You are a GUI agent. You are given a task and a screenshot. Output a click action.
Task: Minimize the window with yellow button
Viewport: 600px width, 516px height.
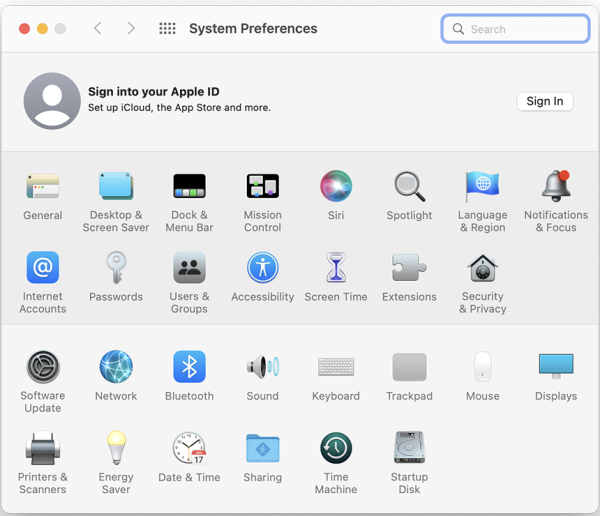pos(42,29)
